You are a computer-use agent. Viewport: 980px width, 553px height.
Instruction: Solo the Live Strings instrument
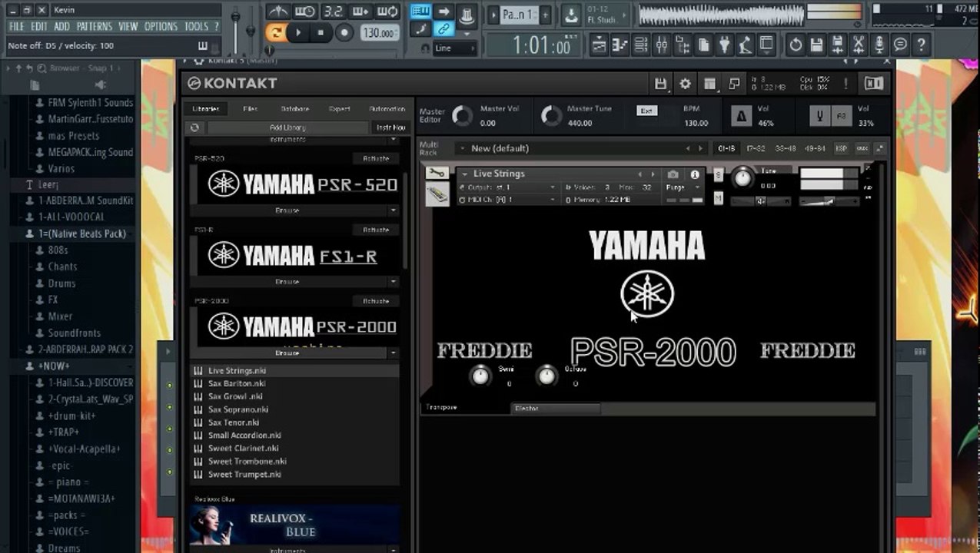[x=718, y=174]
